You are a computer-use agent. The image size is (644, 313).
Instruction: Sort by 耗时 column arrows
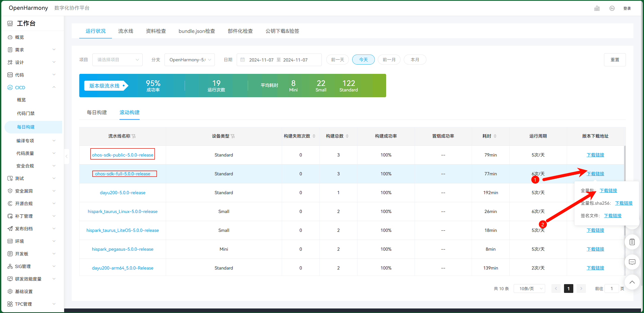pyautogui.click(x=495, y=136)
